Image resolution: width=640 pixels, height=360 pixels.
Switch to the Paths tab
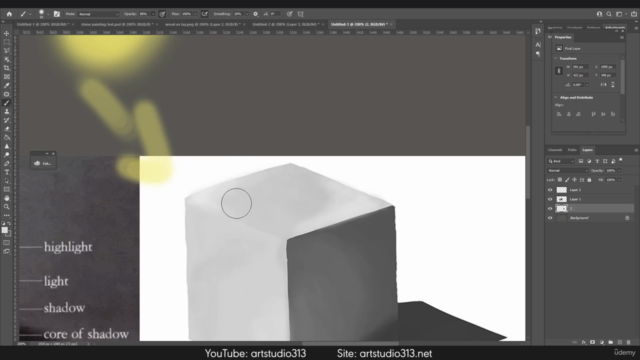click(572, 150)
